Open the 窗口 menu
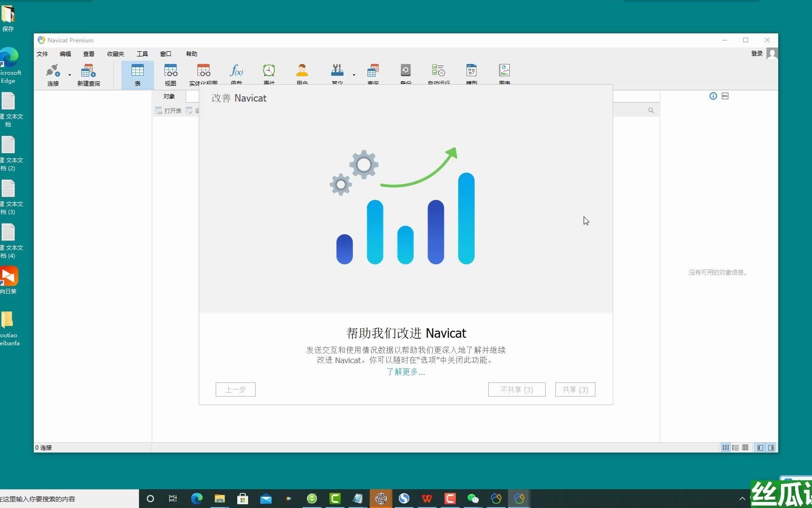812x508 pixels. pyautogui.click(x=166, y=54)
